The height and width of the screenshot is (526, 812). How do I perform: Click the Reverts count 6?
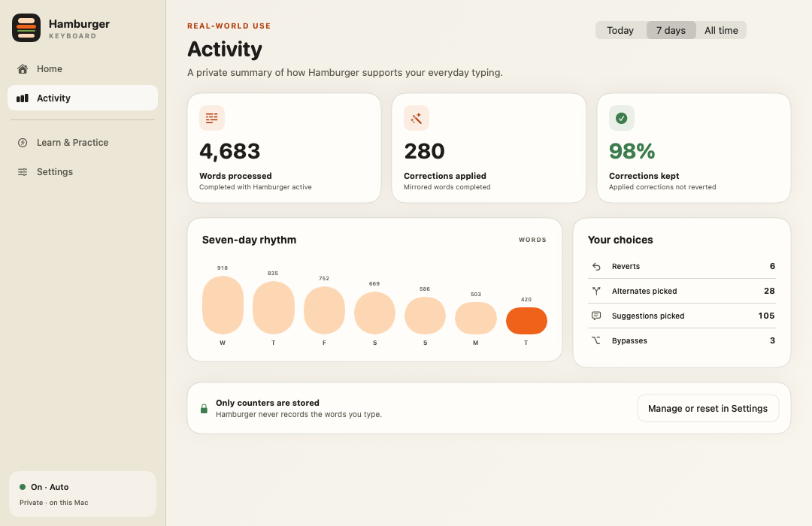coord(772,266)
